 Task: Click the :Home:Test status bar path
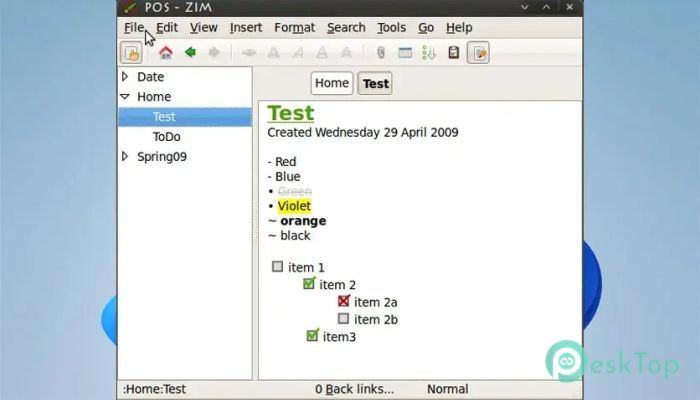click(x=154, y=389)
